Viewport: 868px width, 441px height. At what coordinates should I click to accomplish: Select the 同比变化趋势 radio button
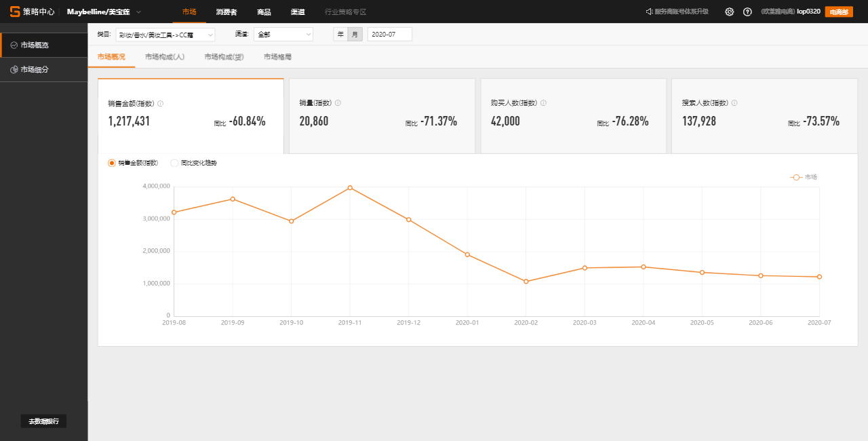174,163
